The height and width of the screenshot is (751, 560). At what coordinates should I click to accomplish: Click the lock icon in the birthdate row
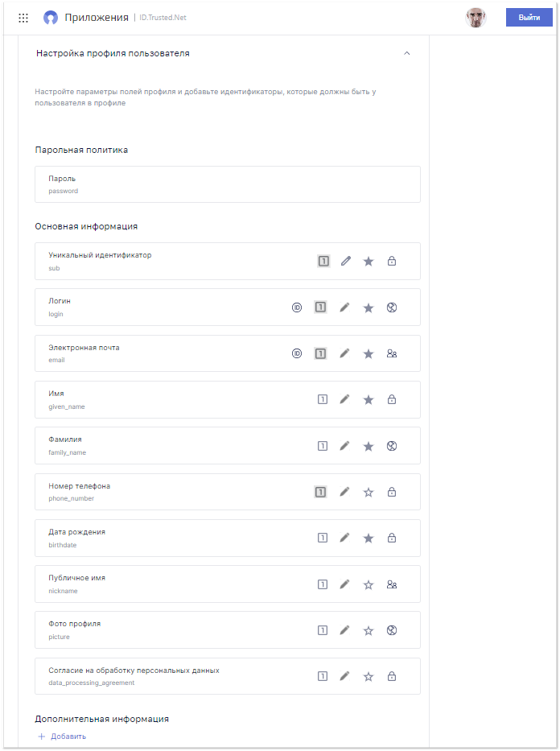tap(392, 538)
